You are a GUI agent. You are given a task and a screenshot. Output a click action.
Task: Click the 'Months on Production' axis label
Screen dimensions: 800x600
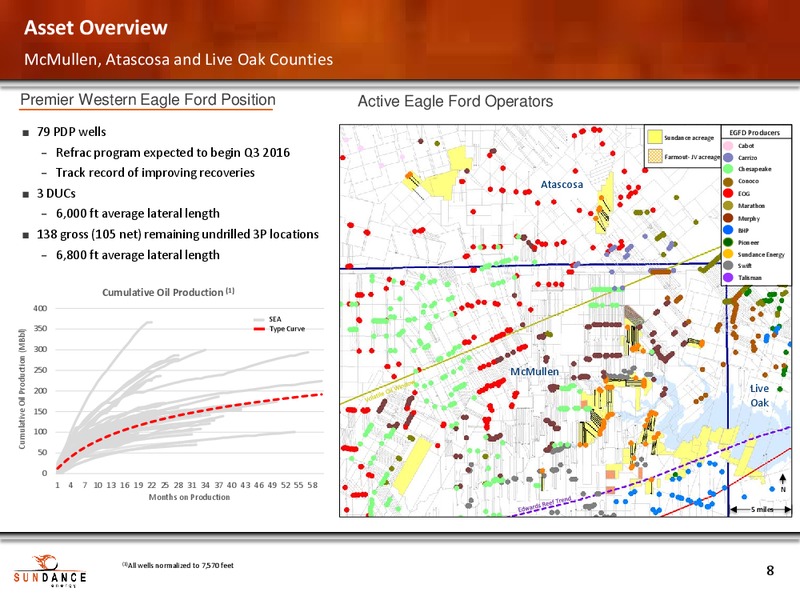[x=189, y=497]
